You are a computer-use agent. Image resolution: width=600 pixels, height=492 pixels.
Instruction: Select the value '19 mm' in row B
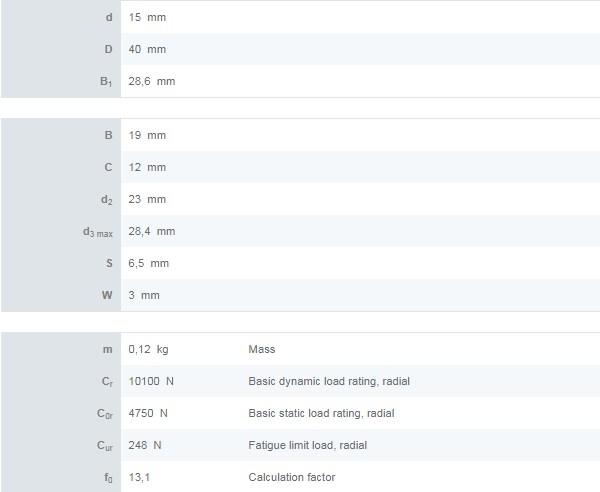point(147,135)
